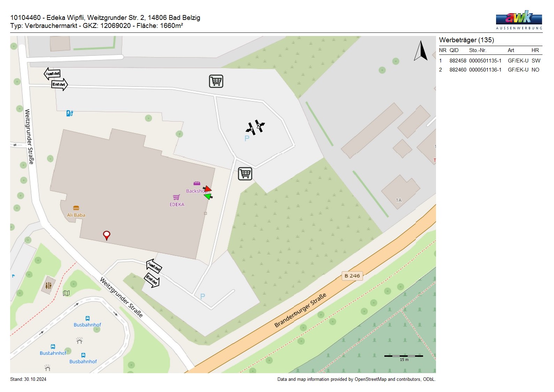Click the red arrow marker at Backshop
Viewport: 554px width, 392px height.
coord(207,189)
